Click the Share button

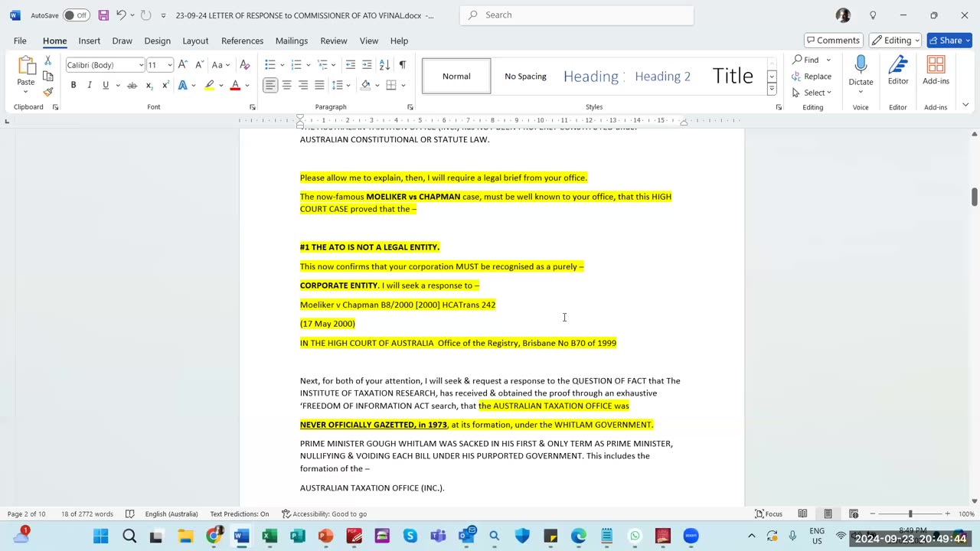[949, 41]
